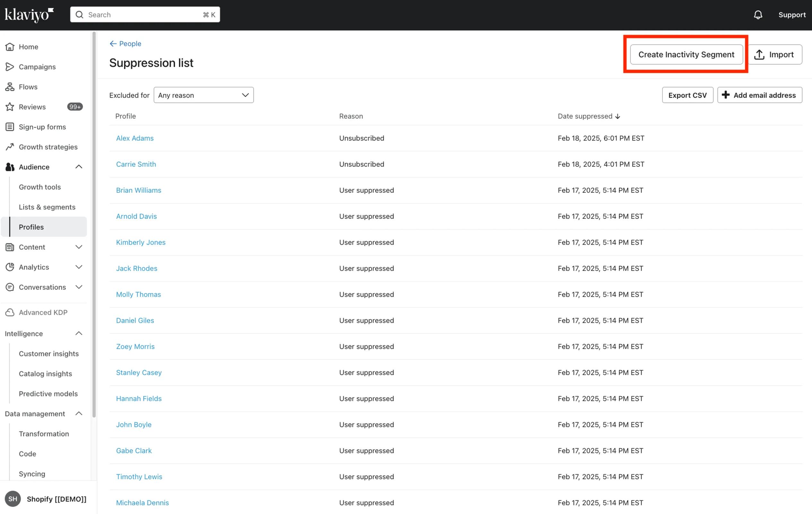Open Sign-up forms page
The width and height of the screenshot is (812, 514).
click(42, 127)
